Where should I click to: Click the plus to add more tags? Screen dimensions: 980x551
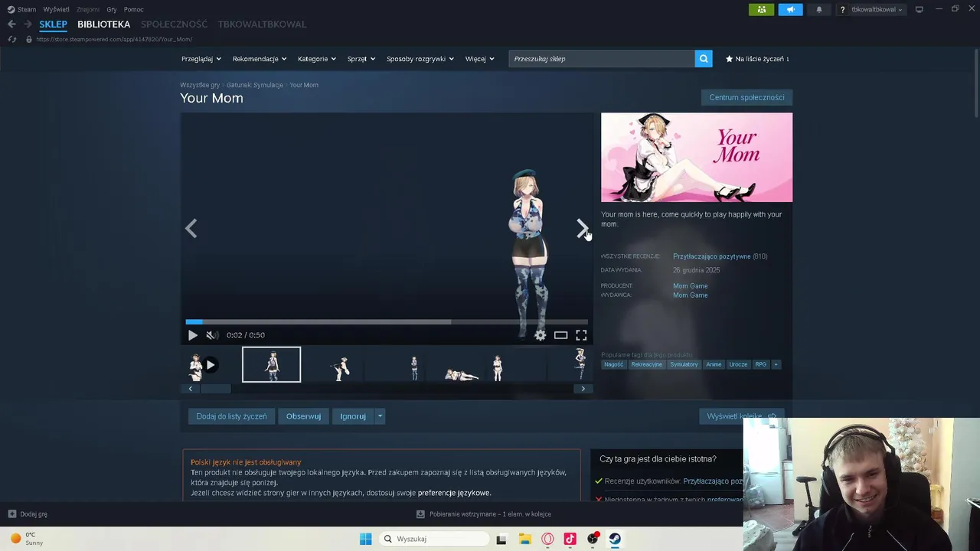[776, 364]
